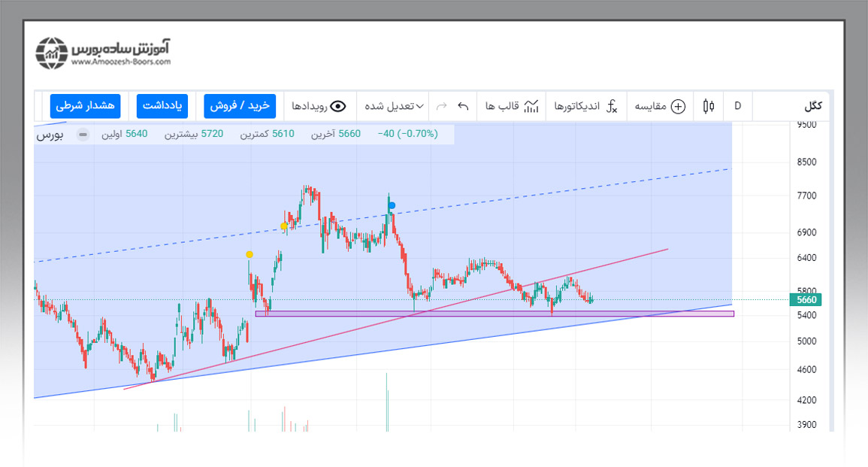
Task: Open the indicators fx icon
Action: [612, 106]
